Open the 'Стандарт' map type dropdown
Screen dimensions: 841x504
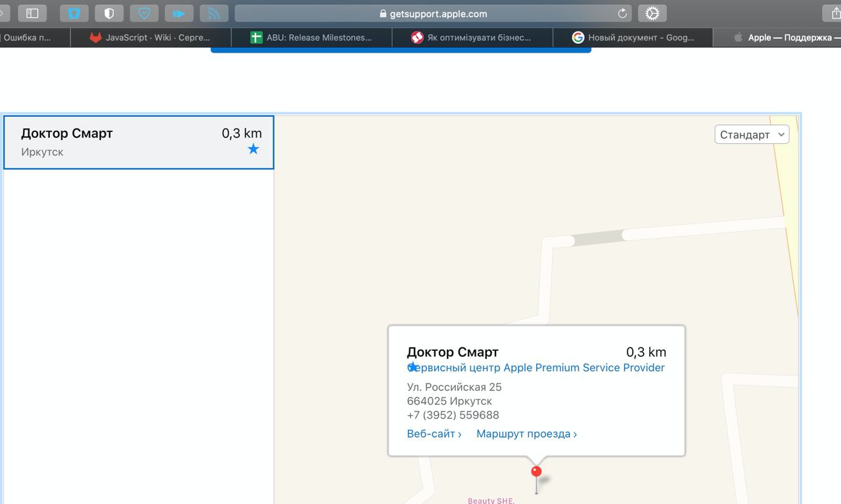(752, 134)
